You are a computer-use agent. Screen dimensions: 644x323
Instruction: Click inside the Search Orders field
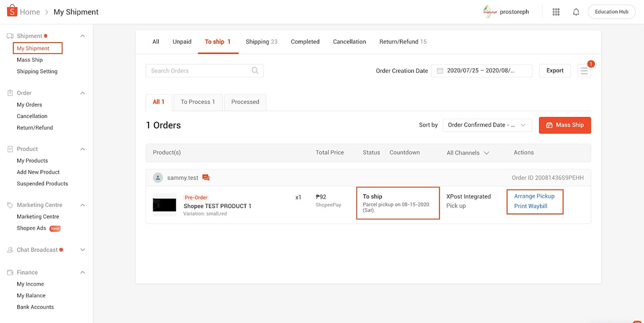click(x=199, y=70)
